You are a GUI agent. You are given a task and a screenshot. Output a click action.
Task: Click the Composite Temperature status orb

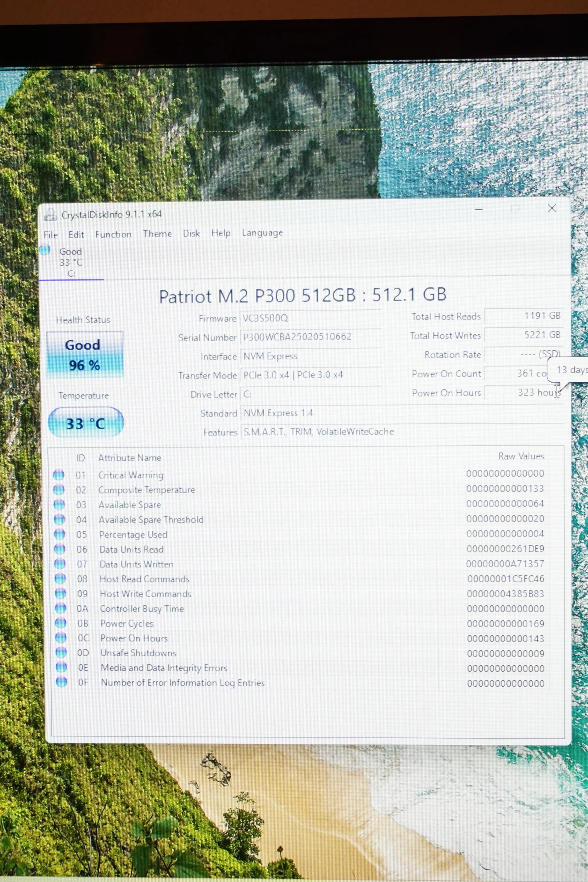[x=59, y=490]
